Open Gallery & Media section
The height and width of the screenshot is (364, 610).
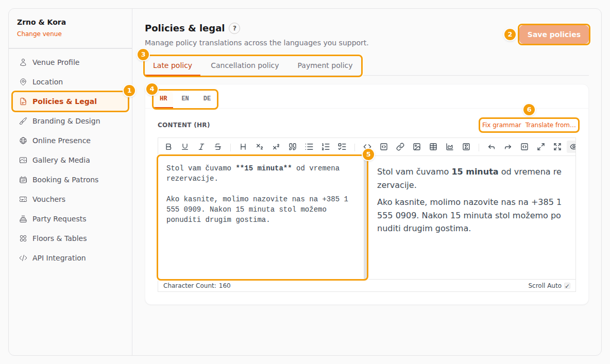point(71,160)
